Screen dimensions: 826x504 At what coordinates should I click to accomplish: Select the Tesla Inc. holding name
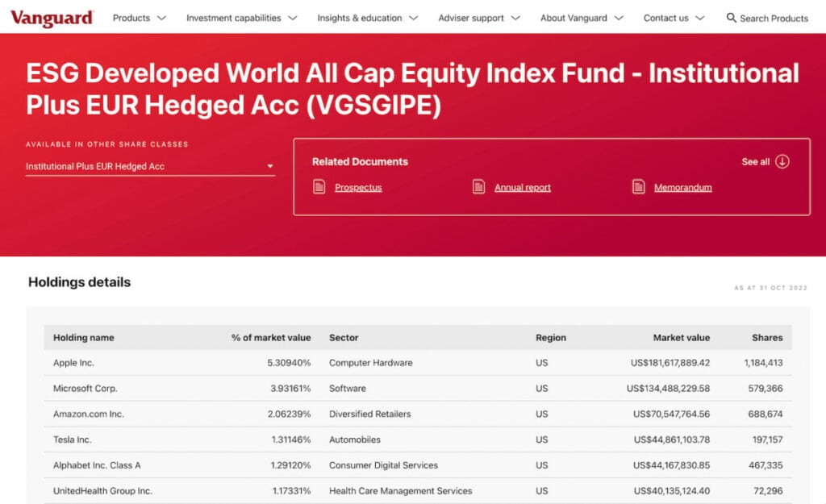tap(72, 439)
